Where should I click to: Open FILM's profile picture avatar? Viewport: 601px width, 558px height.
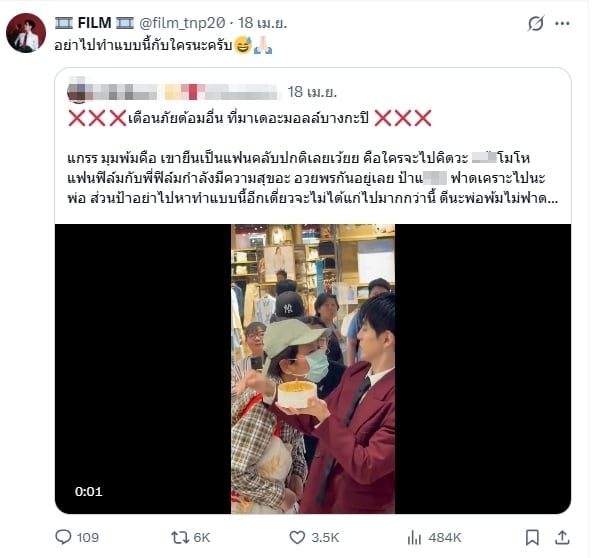click(26, 33)
